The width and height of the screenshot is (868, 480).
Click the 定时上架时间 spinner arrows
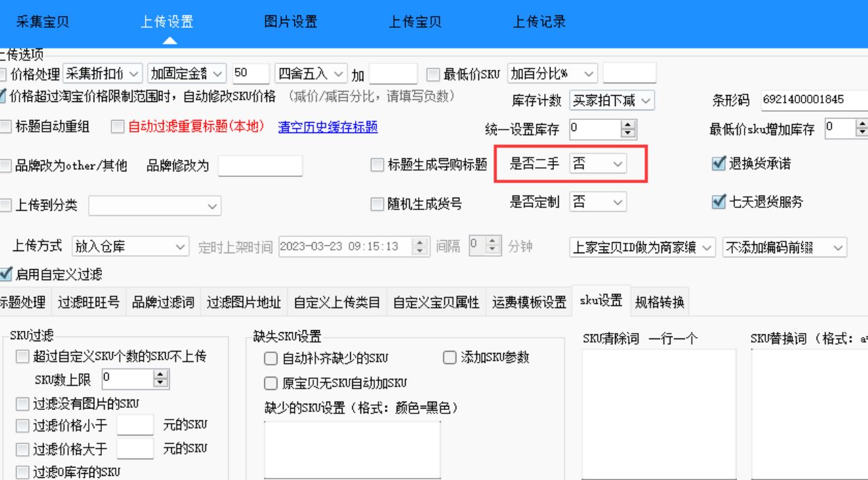(x=421, y=246)
